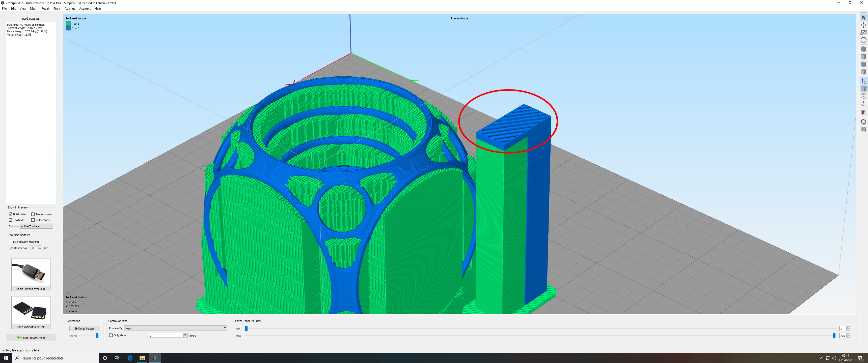Launch Microsoft Edge from the taskbar

[x=130, y=358]
